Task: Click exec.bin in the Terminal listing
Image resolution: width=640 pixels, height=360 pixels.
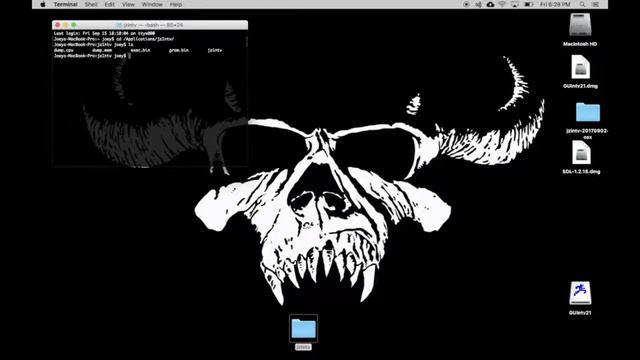Action: tap(140, 50)
